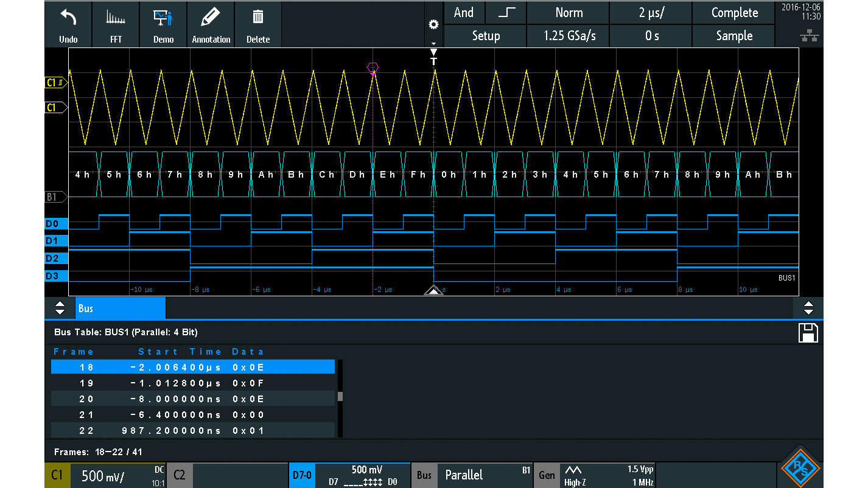Click the Norm trigger mode button

[568, 13]
